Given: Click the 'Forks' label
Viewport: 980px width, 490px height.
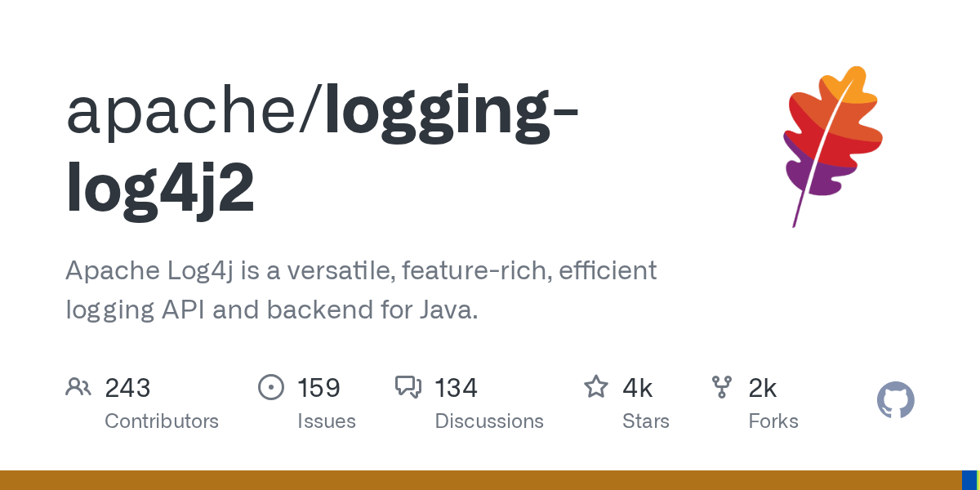Looking at the screenshot, I should pyautogui.click(x=773, y=421).
